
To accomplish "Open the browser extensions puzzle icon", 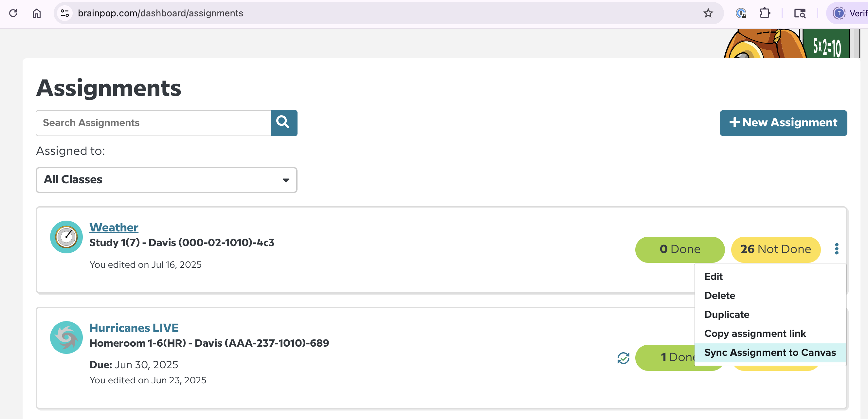I will click(765, 13).
